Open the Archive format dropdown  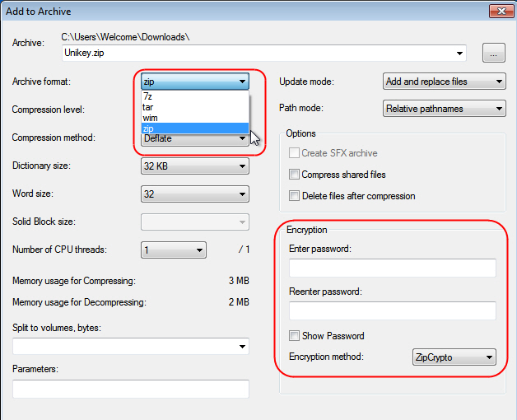pos(242,82)
